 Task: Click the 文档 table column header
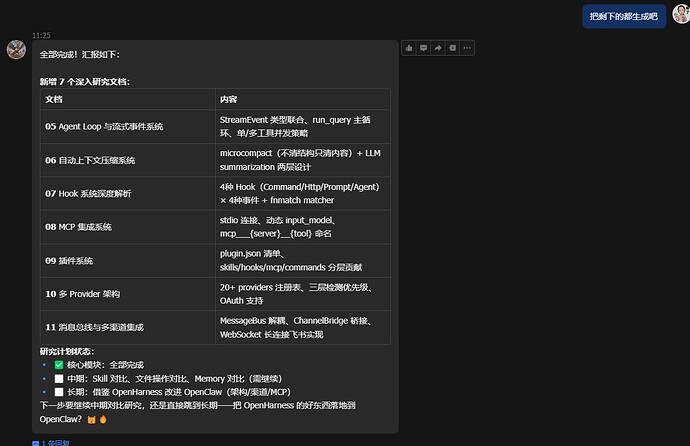[x=54, y=99]
